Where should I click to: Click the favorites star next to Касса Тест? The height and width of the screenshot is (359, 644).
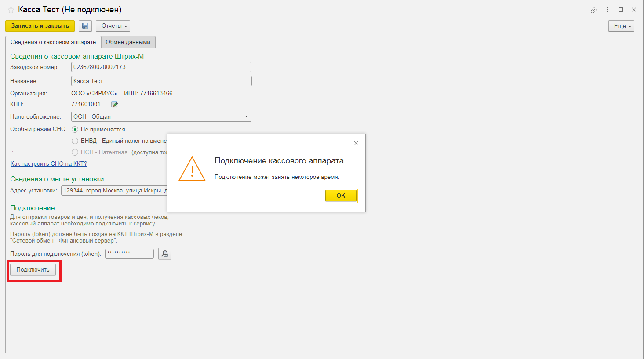tap(11, 10)
